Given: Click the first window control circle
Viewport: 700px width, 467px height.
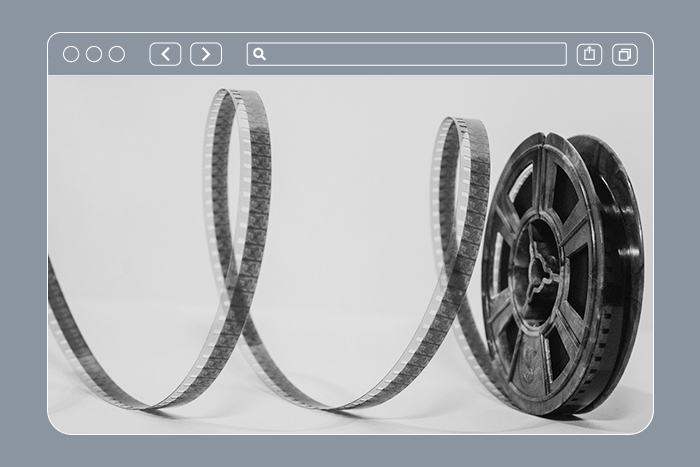Looking at the screenshot, I should [71, 54].
